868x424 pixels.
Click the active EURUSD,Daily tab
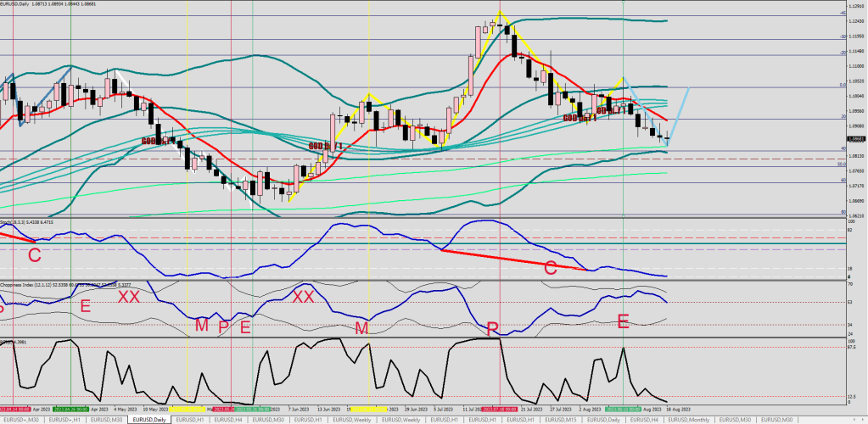point(149,420)
